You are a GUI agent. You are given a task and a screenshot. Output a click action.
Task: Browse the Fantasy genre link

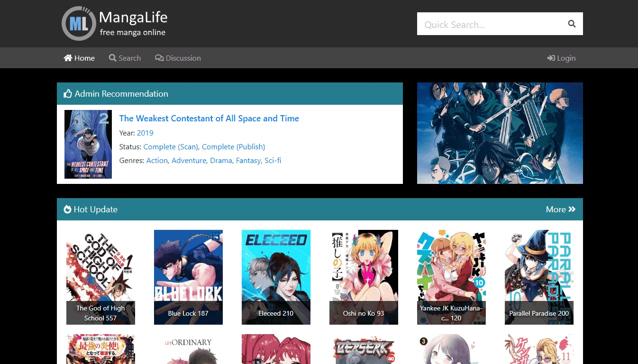coord(248,161)
